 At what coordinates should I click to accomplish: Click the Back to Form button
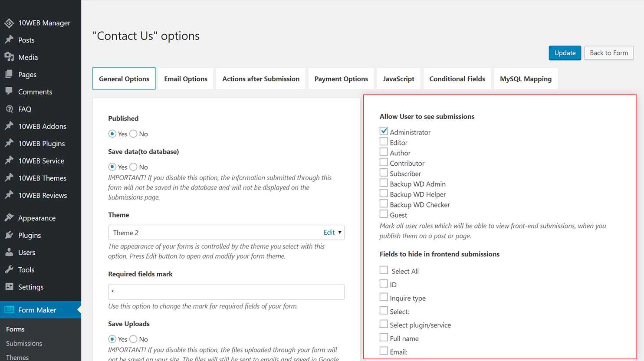pos(609,53)
